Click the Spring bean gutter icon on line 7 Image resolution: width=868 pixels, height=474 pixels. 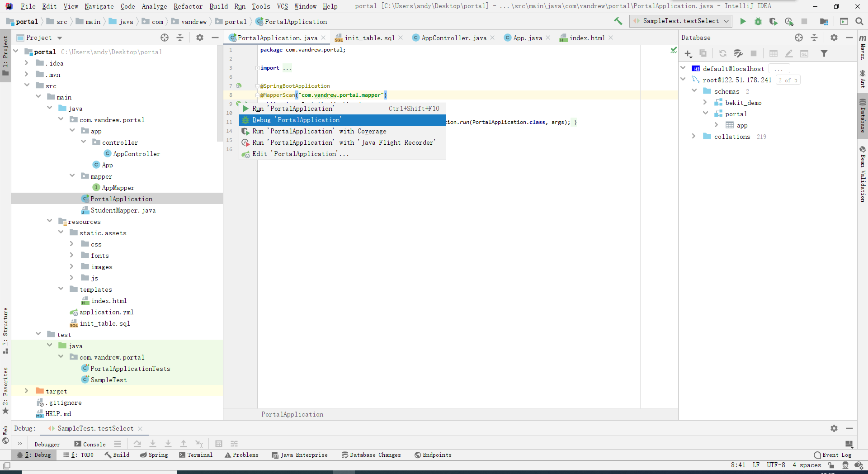[x=239, y=85]
